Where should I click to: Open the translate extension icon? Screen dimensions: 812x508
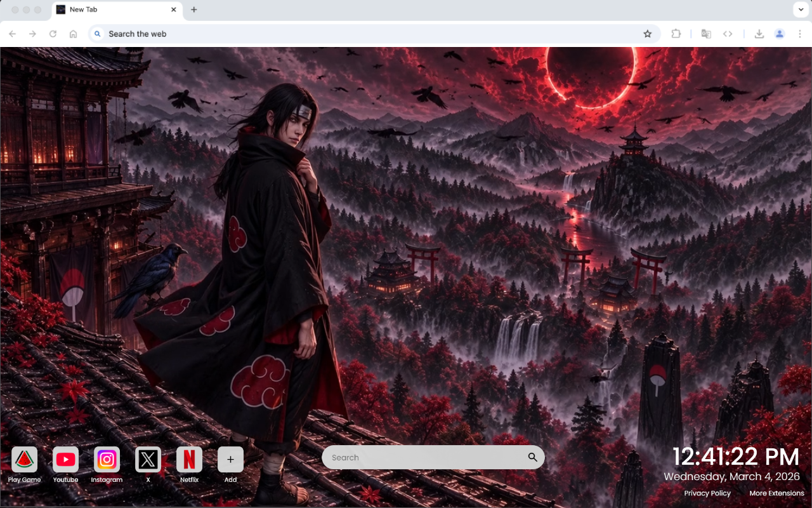pos(706,34)
